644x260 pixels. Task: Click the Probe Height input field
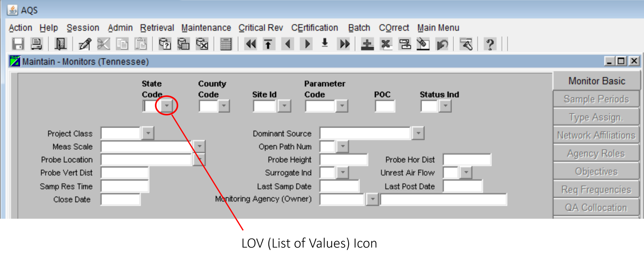(343, 160)
